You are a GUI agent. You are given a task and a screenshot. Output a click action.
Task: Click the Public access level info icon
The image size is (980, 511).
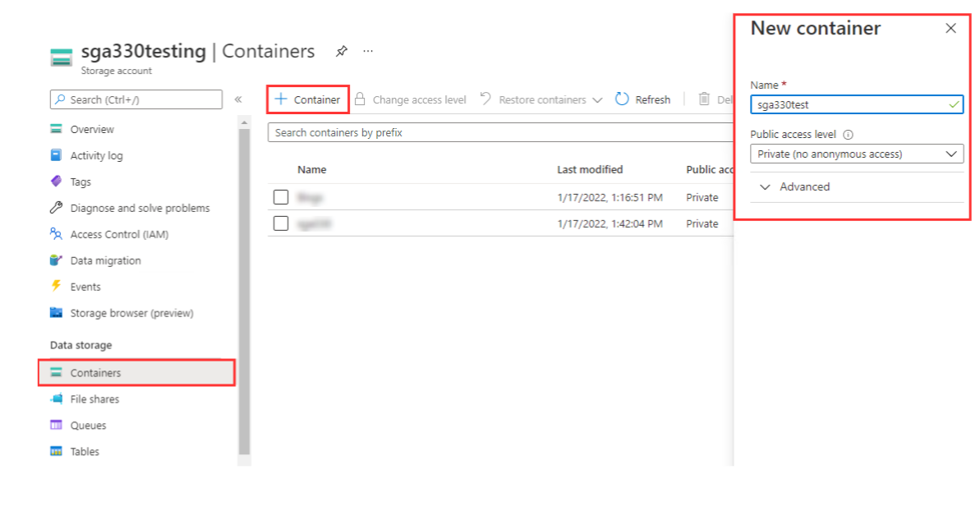click(848, 135)
